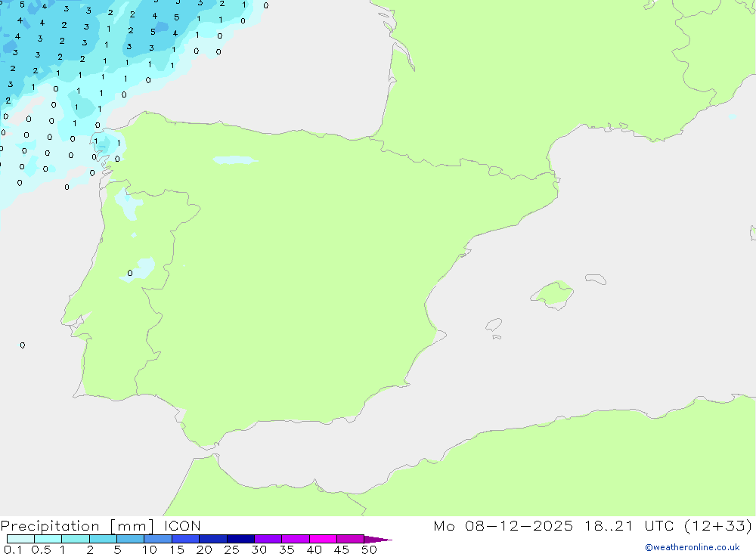Select the 30–35 mm violet legend swatch
This screenshot has height=554, width=756.
point(268,539)
